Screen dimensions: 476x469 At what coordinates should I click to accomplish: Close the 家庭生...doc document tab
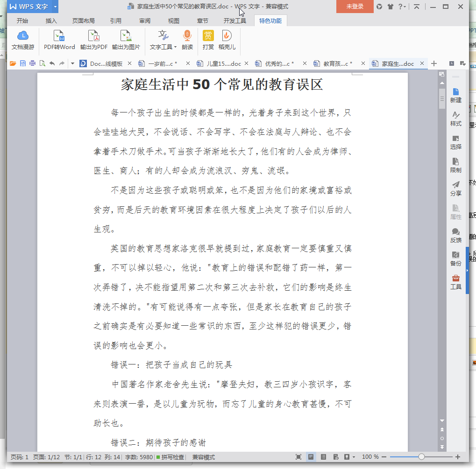tap(422, 63)
